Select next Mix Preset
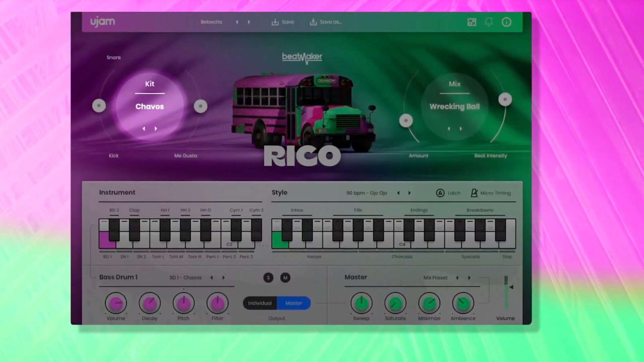 tap(469, 278)
